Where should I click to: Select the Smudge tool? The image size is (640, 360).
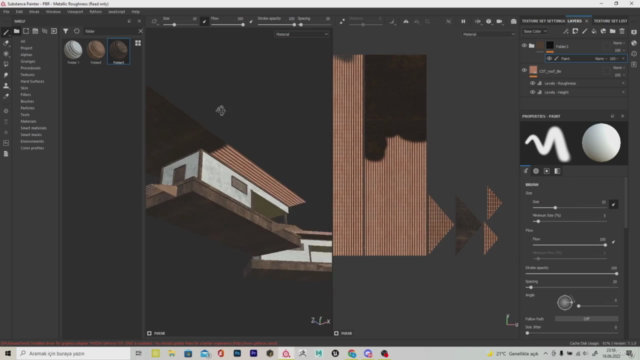click(6, 75)
